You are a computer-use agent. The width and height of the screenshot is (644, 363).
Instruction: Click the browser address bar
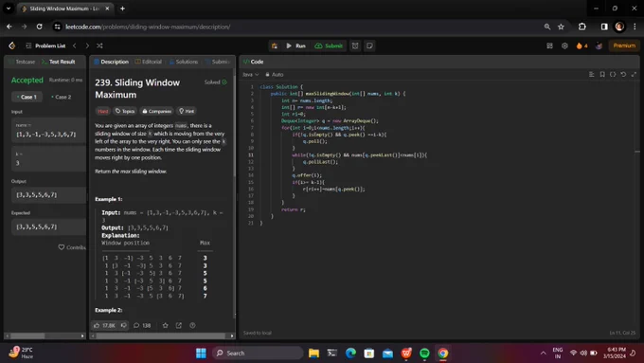click(x=295, y=27)
